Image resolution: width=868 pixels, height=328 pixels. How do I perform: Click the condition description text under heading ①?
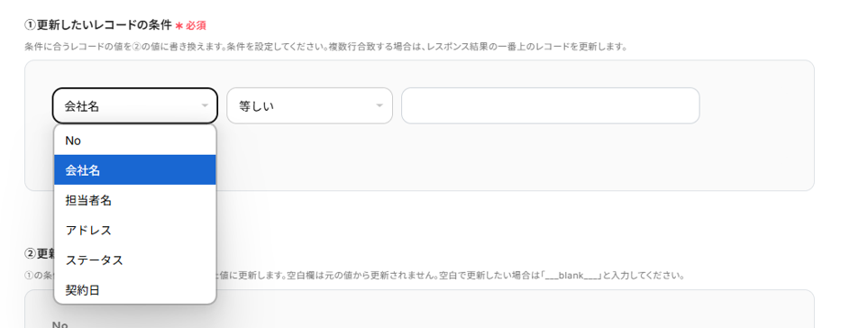(x=325, y=47)
